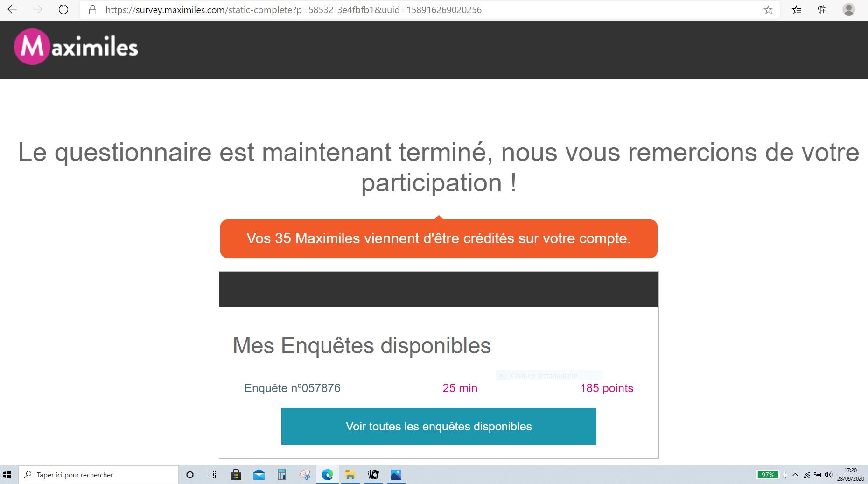
Task: Open Photos app from taskbar
Action: tap(396, 475)
